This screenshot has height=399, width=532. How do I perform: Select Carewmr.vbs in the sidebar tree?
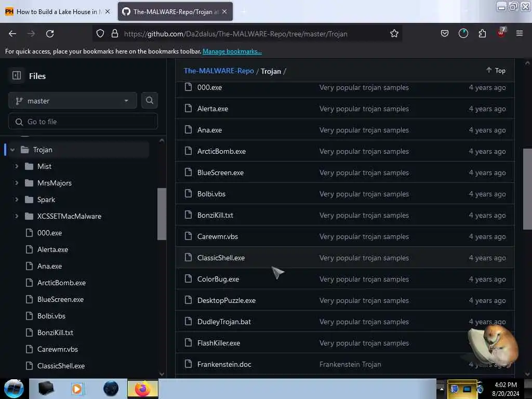[57, 349]
